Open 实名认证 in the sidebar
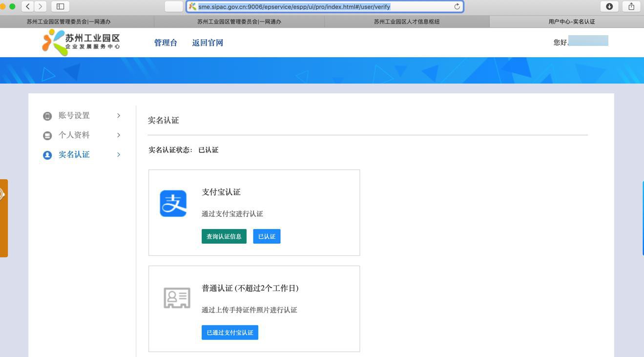The width and height of the screenshot is (644, 357). pos(74,155)
